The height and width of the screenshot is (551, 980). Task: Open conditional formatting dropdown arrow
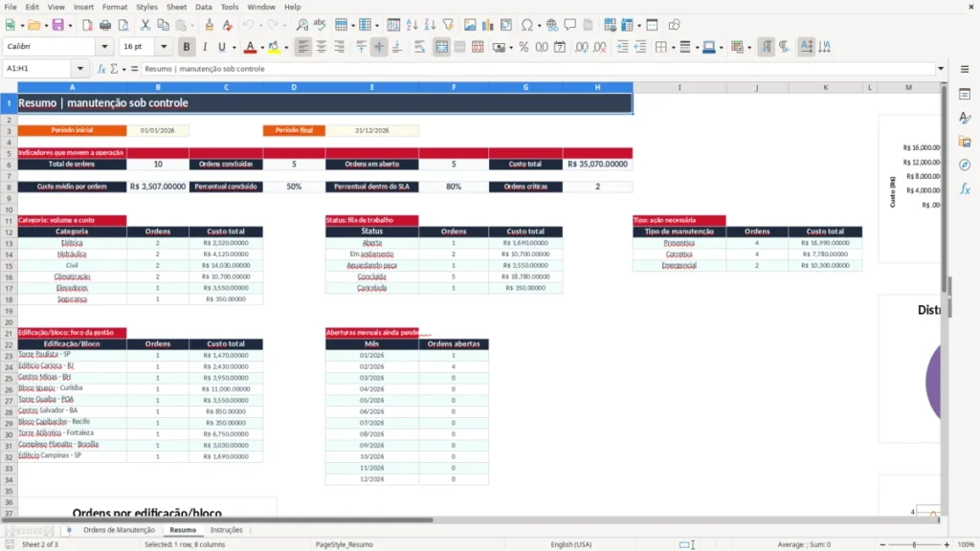click(749, 48)
